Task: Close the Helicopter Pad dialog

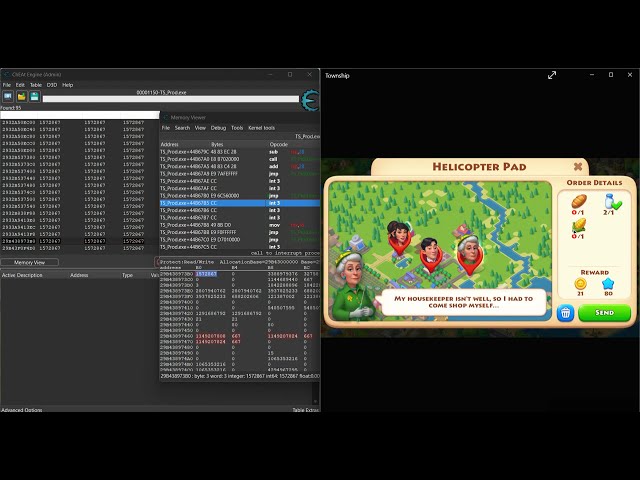Action: (578, 166)
